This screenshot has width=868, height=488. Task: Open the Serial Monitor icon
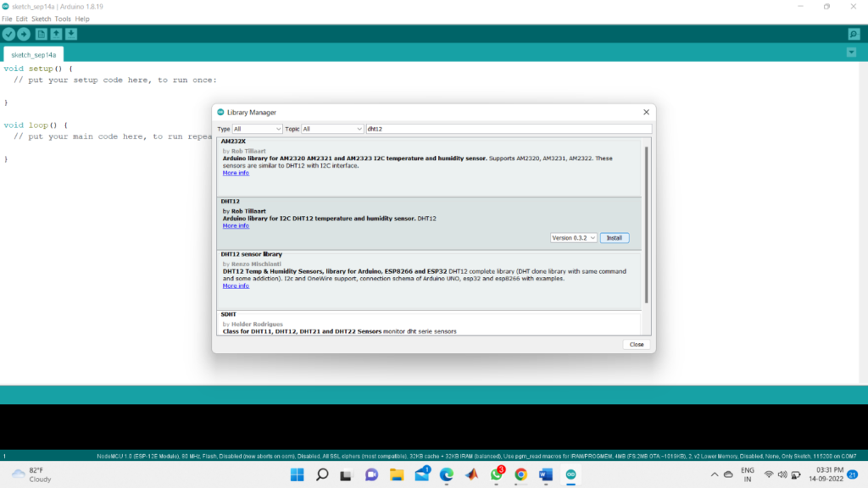coord(854,34)
